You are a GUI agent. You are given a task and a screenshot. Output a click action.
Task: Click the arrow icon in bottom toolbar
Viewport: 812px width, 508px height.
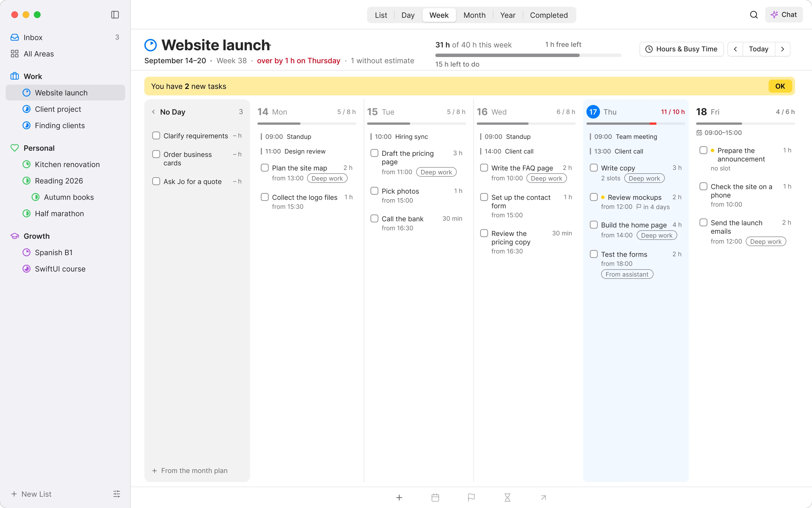(544, 497)
